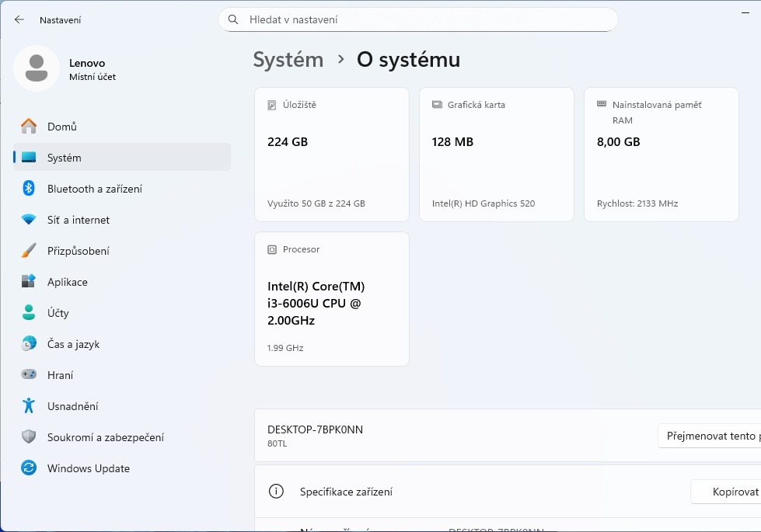Image resolution: width=761 pixels, height=532 pixels.
Task: Click the Lenovo user profile avatar
Action: tap(36, 68)
